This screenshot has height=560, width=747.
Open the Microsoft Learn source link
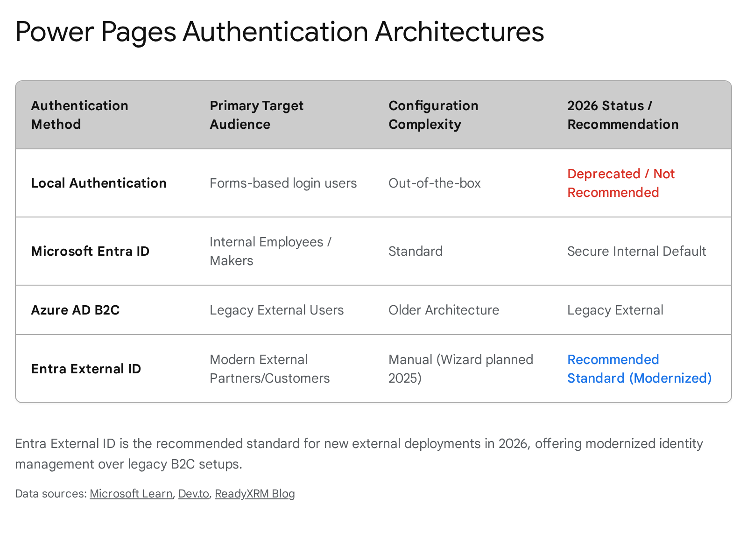[131, 494]
